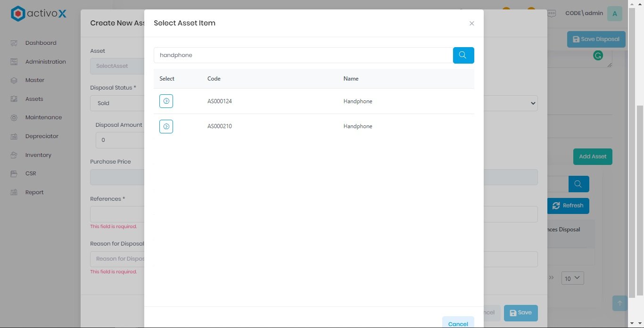Click the Refresh button

[568, 205]
